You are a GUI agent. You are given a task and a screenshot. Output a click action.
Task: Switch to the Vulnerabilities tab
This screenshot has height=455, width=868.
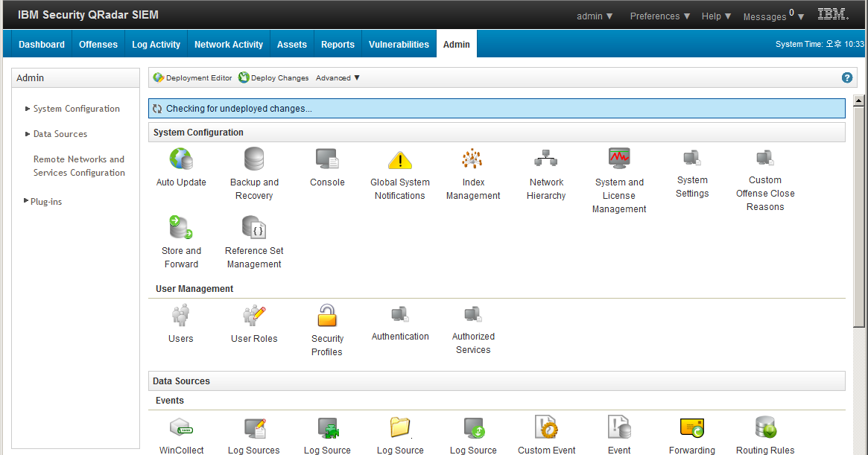click(399, 44)
